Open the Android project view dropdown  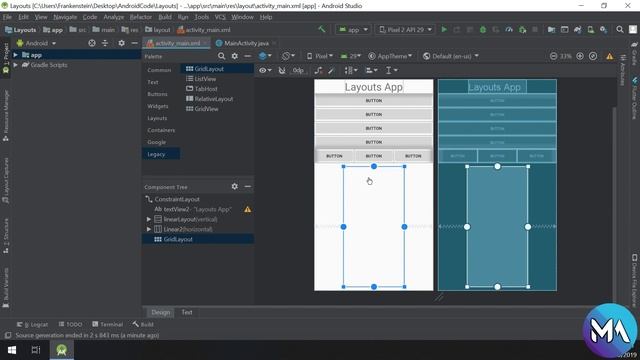[36, 43]
